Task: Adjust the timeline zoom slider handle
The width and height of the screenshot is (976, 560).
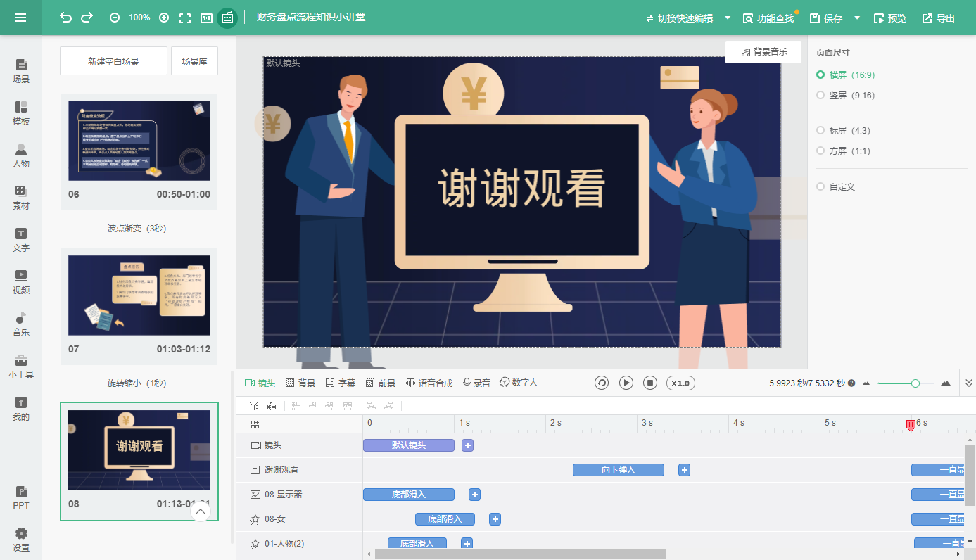Action: [915, 383]
